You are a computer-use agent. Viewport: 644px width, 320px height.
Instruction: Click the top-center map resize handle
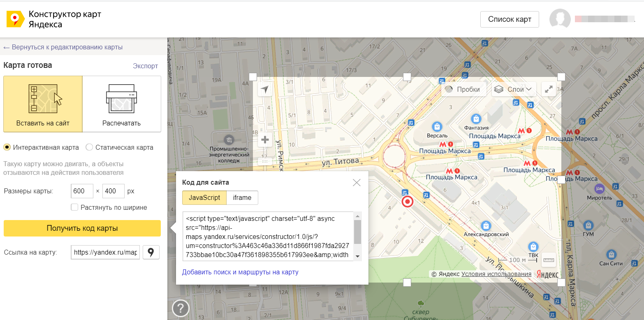(407, 77)
